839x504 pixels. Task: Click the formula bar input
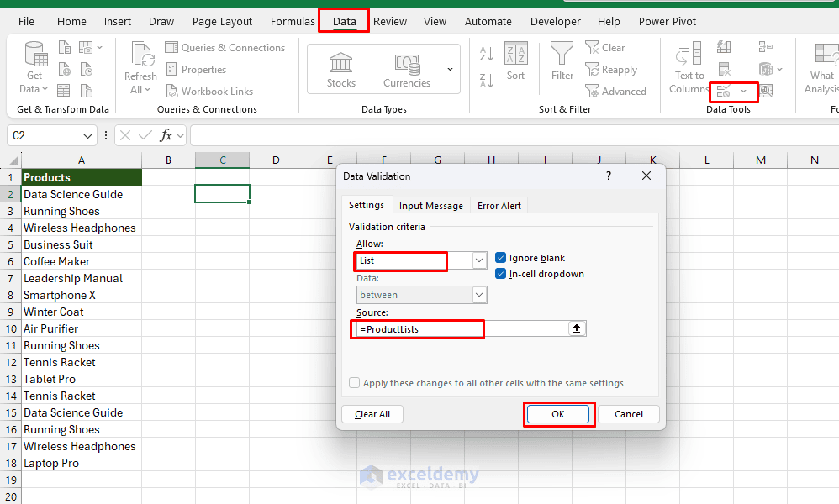point(514,136)
